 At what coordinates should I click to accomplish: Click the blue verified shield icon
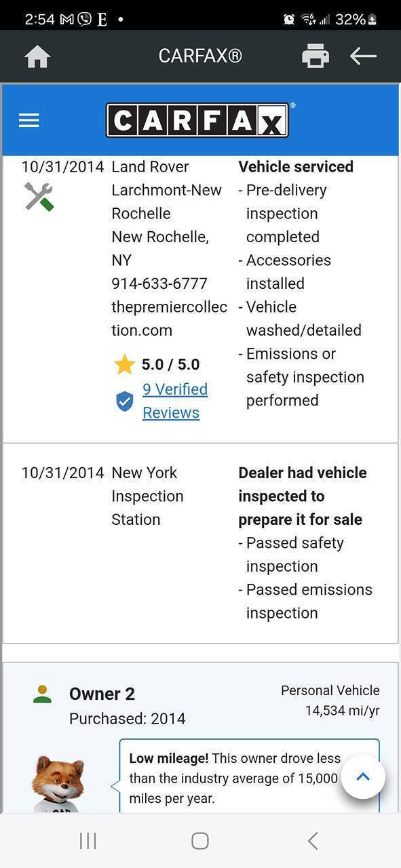point(124,401)
